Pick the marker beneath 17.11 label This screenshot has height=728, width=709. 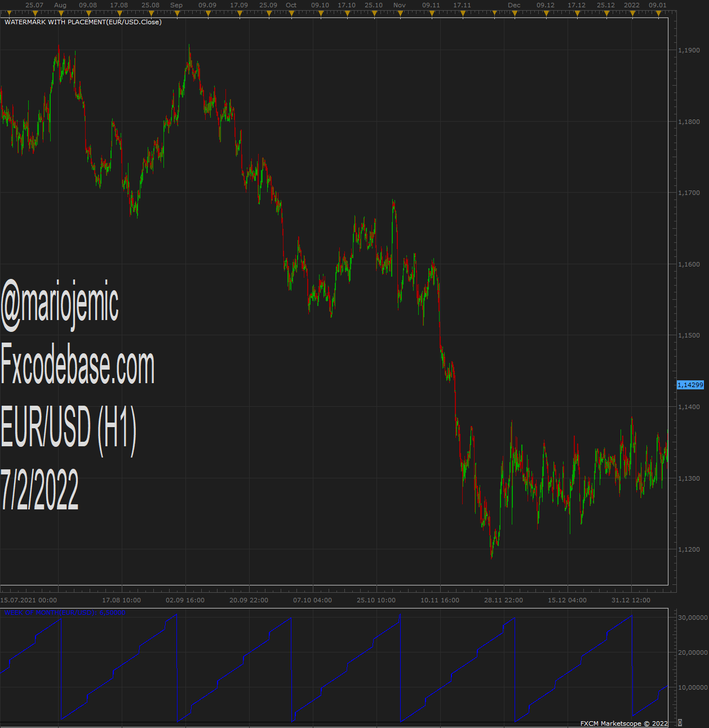tap(462, 13)
